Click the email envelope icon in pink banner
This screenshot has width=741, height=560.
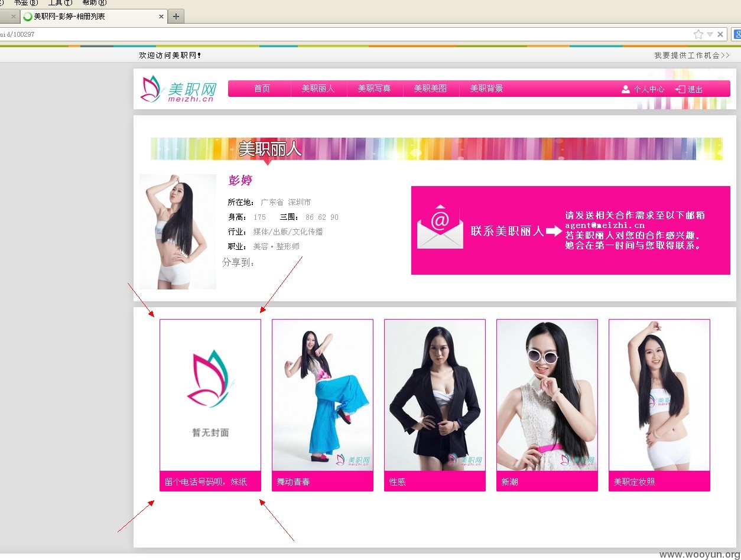coord(440,227)
